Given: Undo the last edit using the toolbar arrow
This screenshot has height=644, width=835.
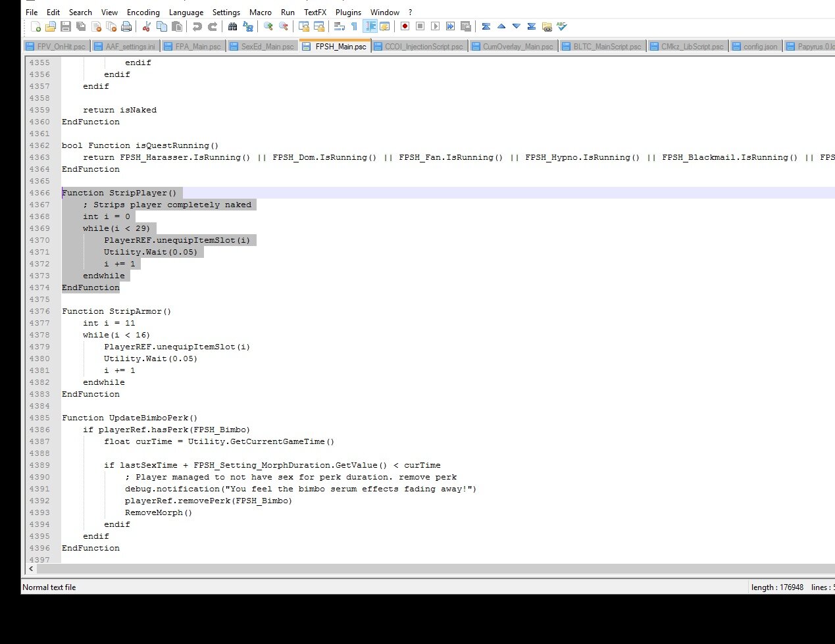Looking at the screenshot, I should pos(197,26).
